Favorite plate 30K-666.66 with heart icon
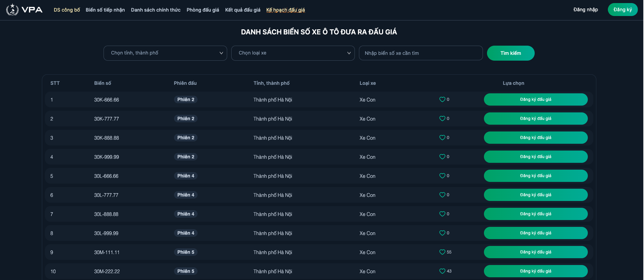The image size is (644, 280). click(x=442, y=99)
